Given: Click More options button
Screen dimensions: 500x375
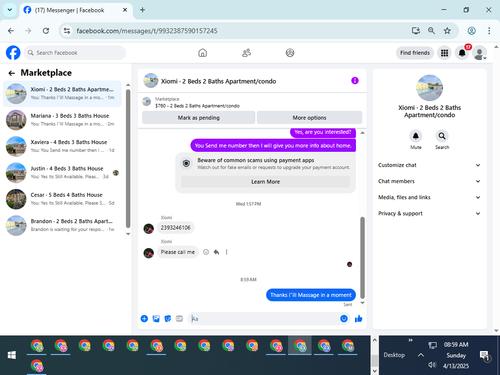Looking at the screenshot, I should coord(309,118).
